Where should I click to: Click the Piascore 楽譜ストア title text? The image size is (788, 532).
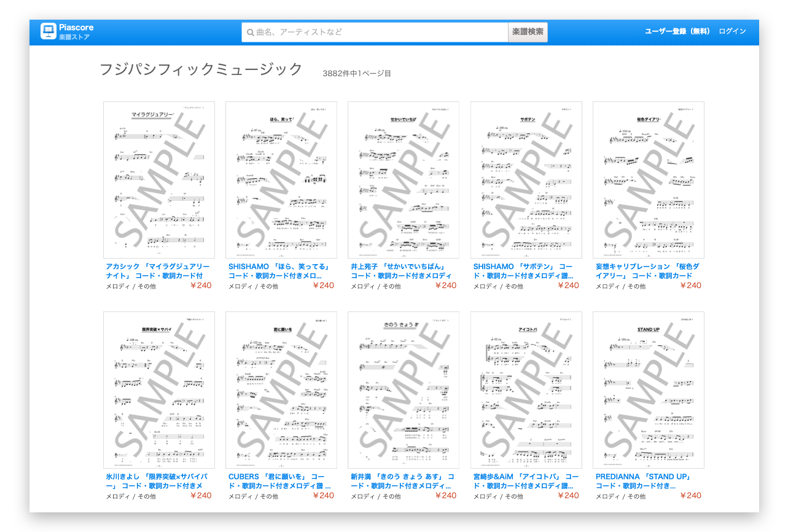pos(76,32)
